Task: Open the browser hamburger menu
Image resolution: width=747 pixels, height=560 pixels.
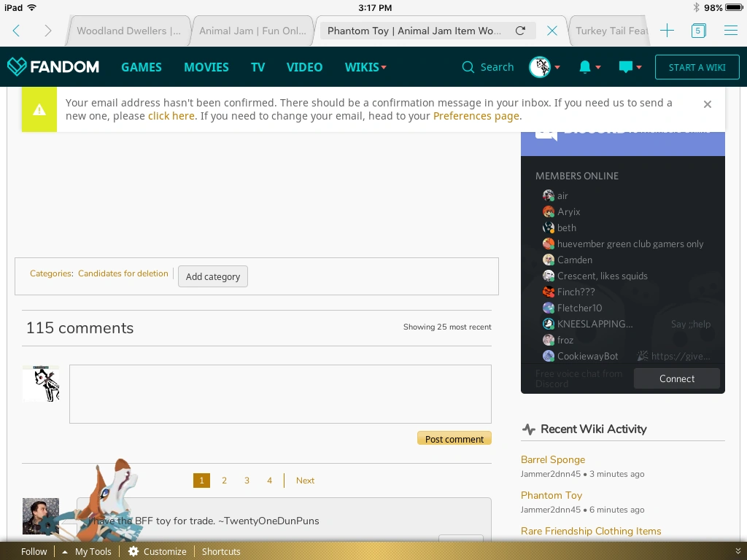Action: pyautogui.click(x=731, y=31)
